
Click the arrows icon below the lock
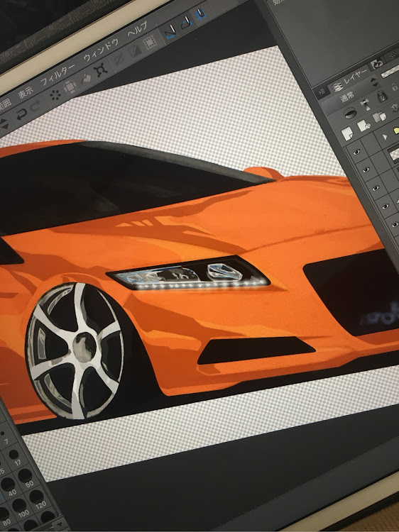click(x=395, y=108)
